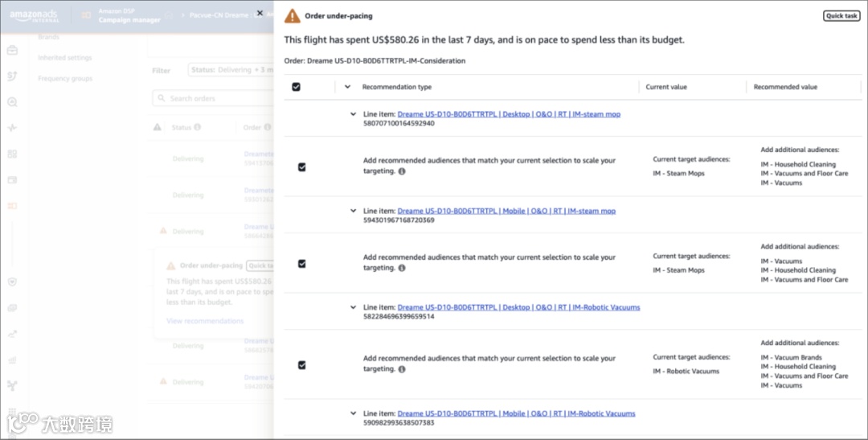868x440 pixels.
Task: Click View recommendations link in background card
Action: click(x=205, y=321)
